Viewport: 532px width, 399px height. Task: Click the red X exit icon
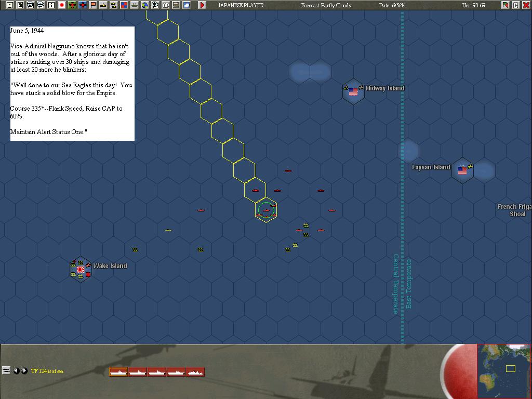[526, 5]
